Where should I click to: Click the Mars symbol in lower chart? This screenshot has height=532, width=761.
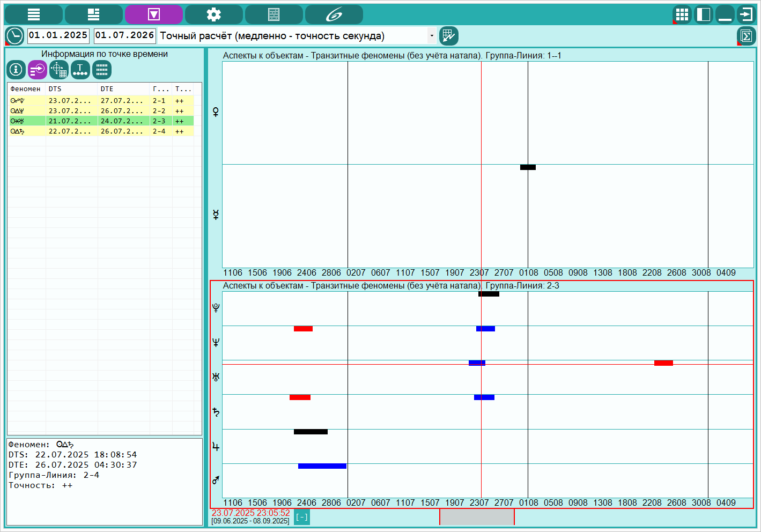tap(216, 480)
